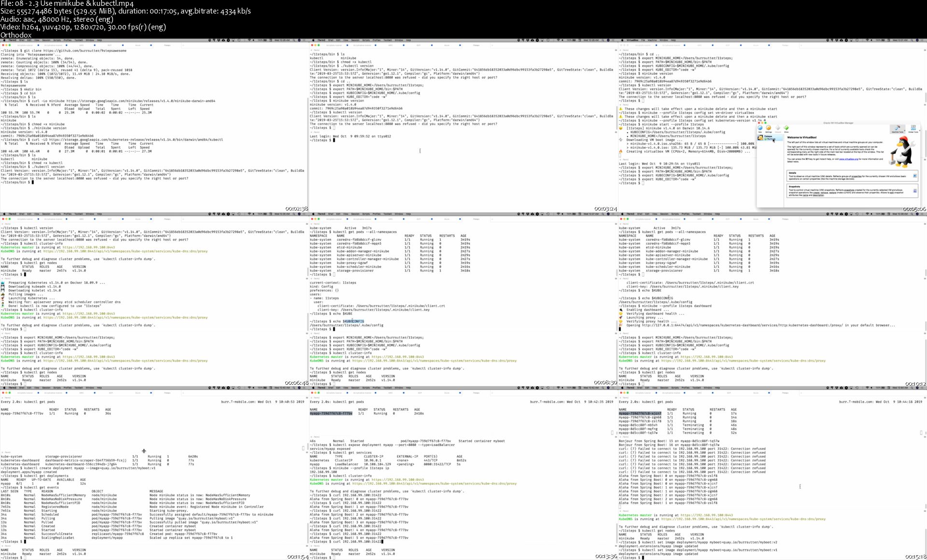Open the thumbnail frame stamped 00:15:18
The image size is (927, 560).
[772, 473]
